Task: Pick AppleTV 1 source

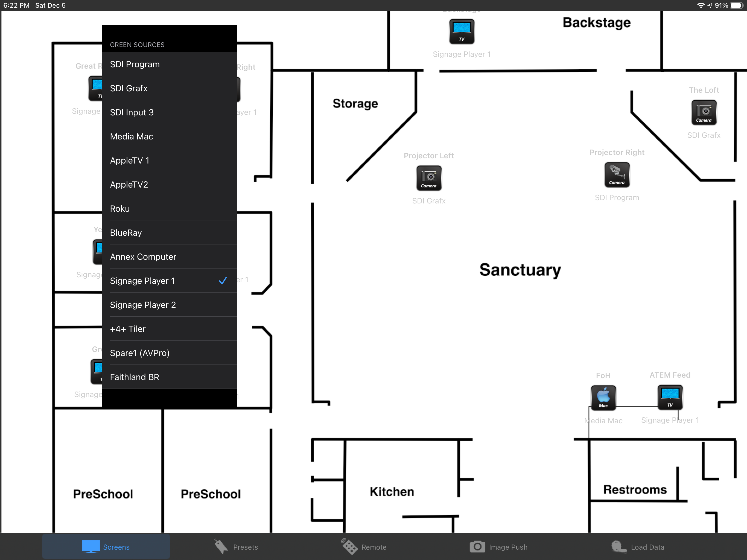Action: (170, 161)
